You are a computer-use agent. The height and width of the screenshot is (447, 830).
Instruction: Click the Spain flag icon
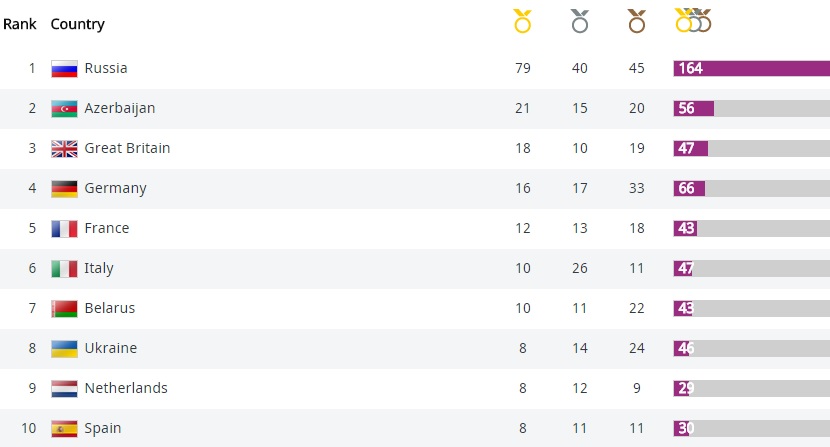click(x=64, y=428)
